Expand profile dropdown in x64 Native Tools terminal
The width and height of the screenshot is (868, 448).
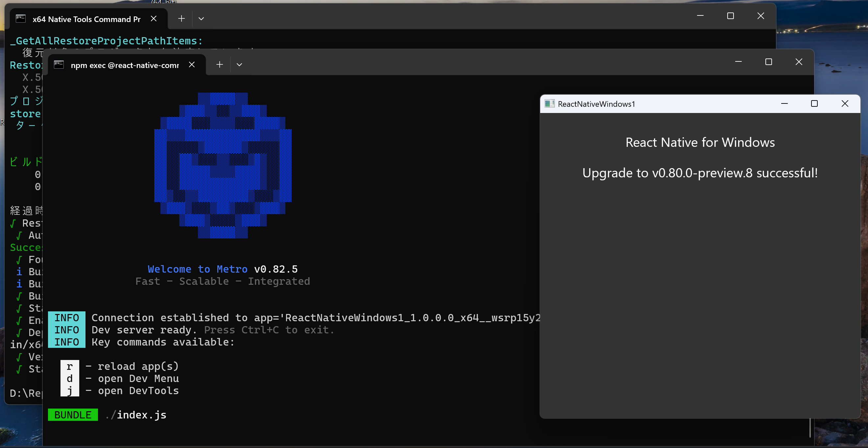pos(201,19)
